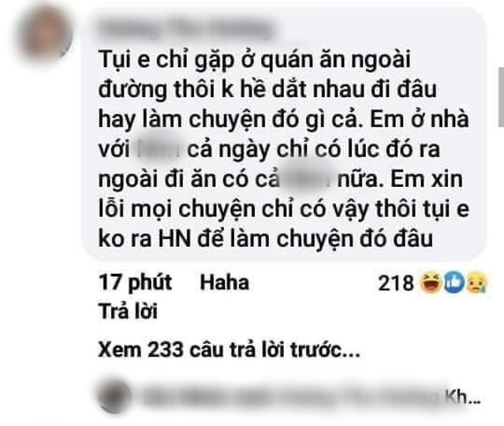Expand the truncated reply ending in Kh...

point(462,397)
